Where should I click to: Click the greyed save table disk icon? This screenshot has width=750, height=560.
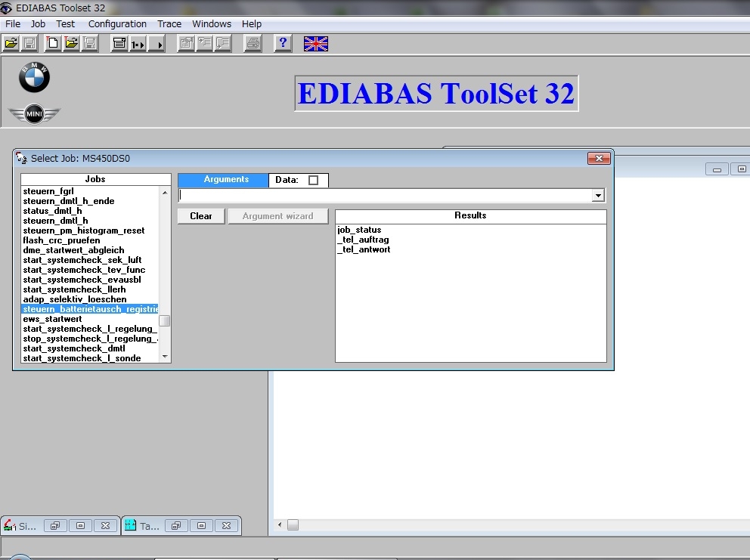point(89,44)
